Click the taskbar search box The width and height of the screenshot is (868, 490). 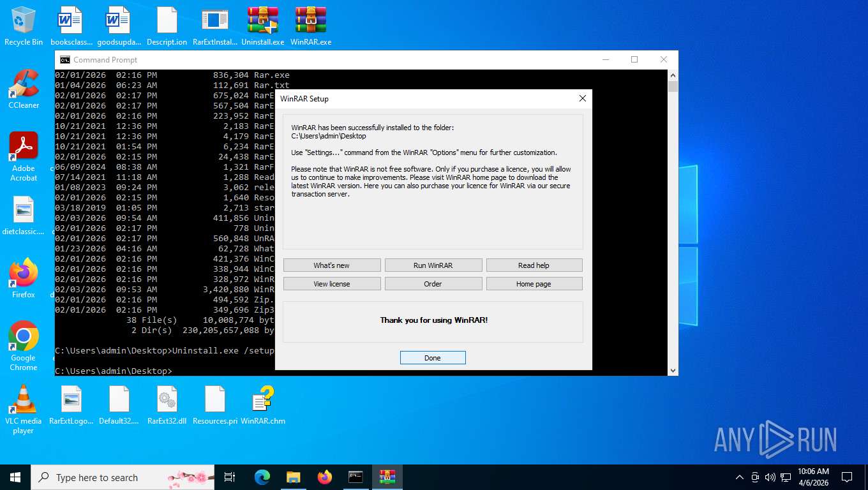pos(121,477)
